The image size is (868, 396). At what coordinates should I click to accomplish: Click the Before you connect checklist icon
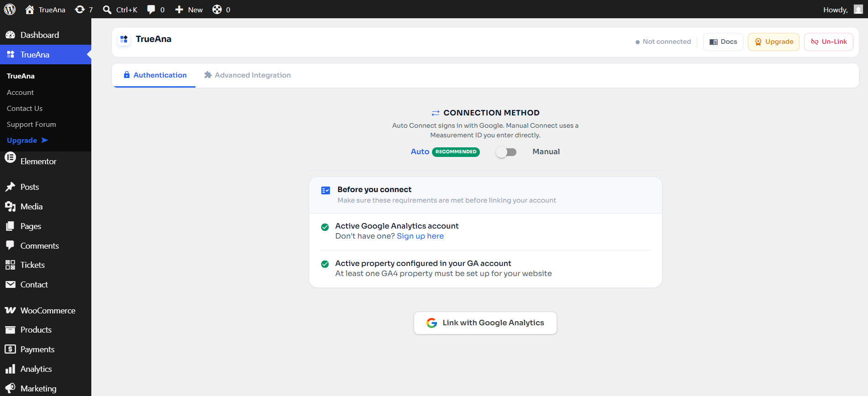326,190
